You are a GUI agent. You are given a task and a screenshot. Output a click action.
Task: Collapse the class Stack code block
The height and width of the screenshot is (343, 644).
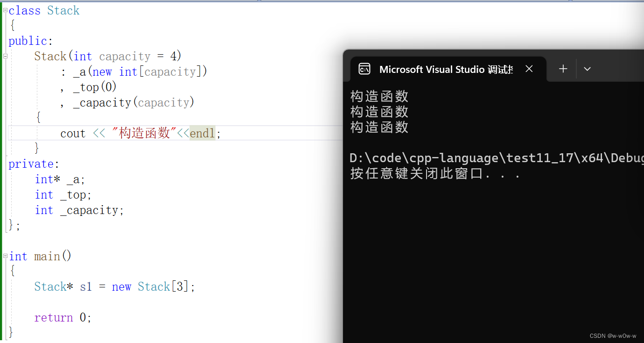click(5, 10)
